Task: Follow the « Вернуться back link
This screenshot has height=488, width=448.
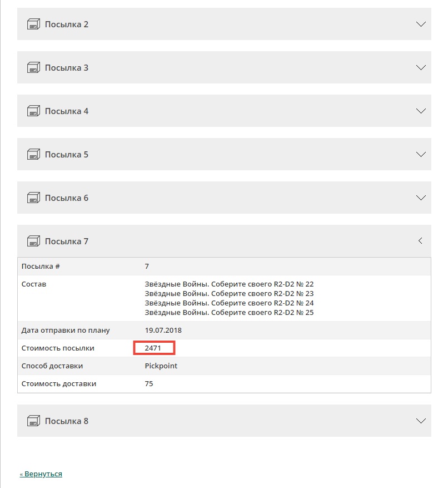Action: coord(41,474)
